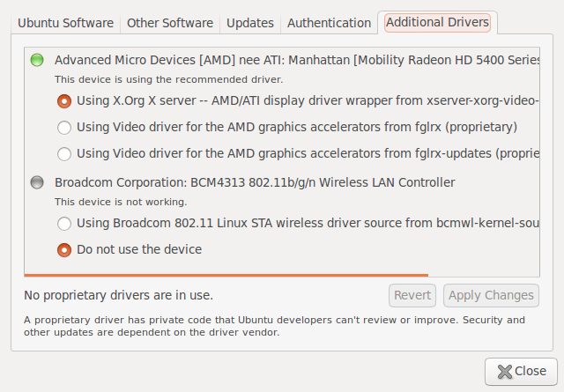
Task: Select fglrx-updates AMD video driver option
Action: [64, 154]
